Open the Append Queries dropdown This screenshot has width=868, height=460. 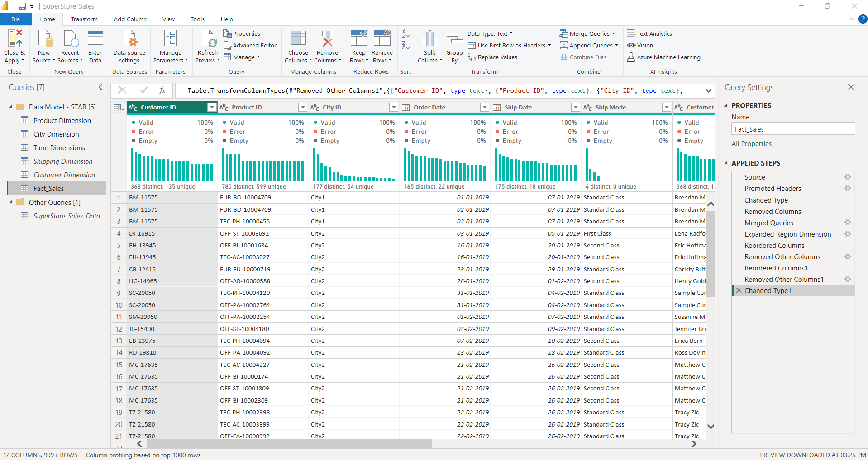tap(589, 45)
